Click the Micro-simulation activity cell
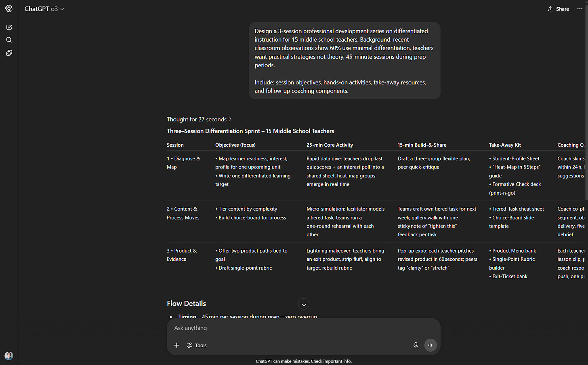Image resolution: width=588 pixels, height=365 pixels. click(346, 222)
